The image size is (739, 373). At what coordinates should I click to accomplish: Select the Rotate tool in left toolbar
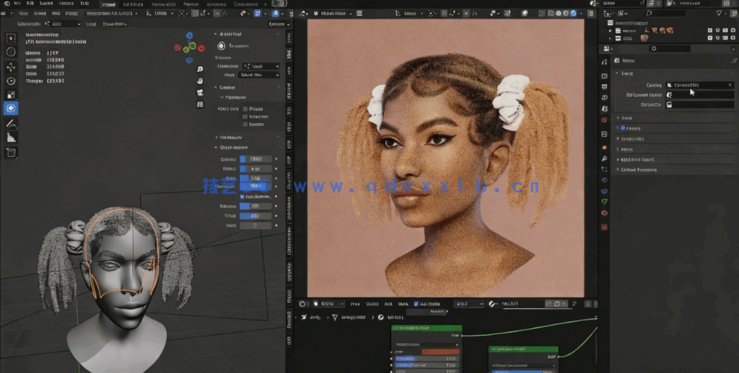(x=11, y=81)
